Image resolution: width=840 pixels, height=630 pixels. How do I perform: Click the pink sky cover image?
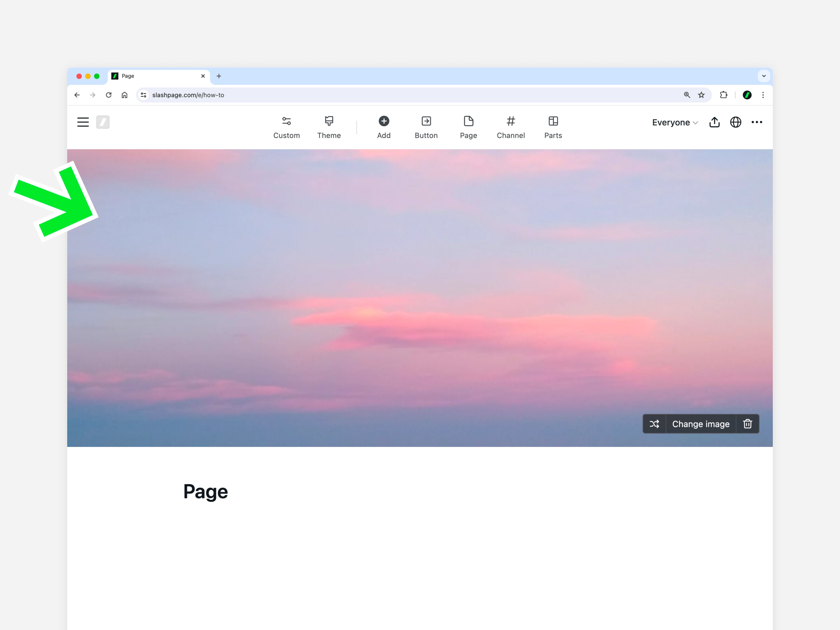point(420,298)
